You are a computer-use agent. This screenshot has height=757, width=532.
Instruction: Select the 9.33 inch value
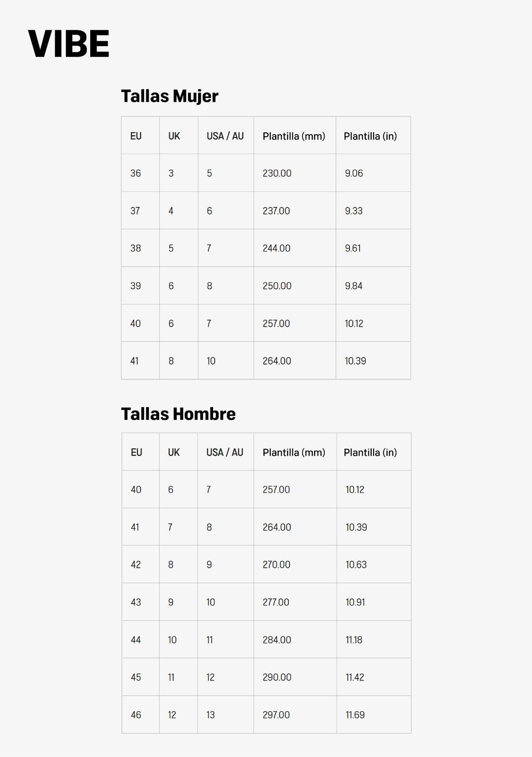tap(354, 211)
